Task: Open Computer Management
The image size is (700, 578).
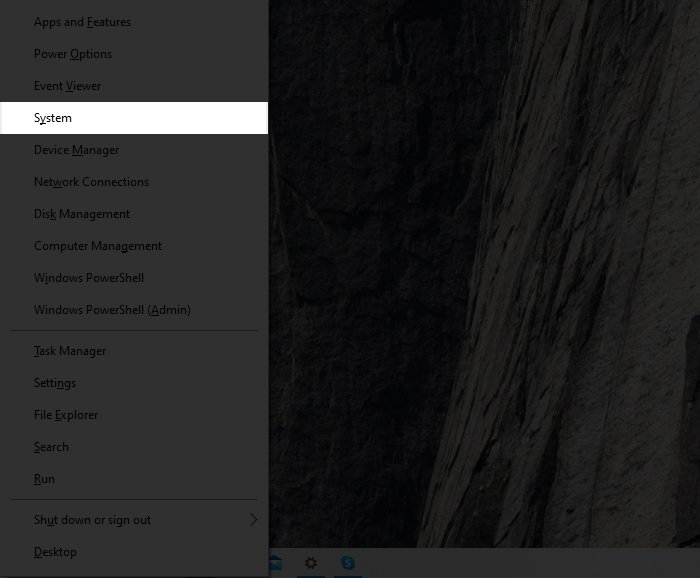Action: click(x=98, y=246)
